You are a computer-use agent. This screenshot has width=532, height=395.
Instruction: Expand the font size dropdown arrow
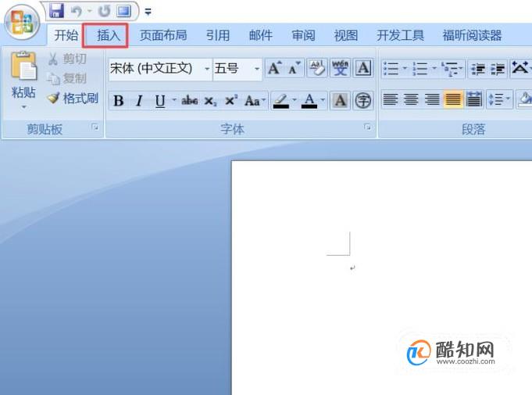(x=257, y=69)
